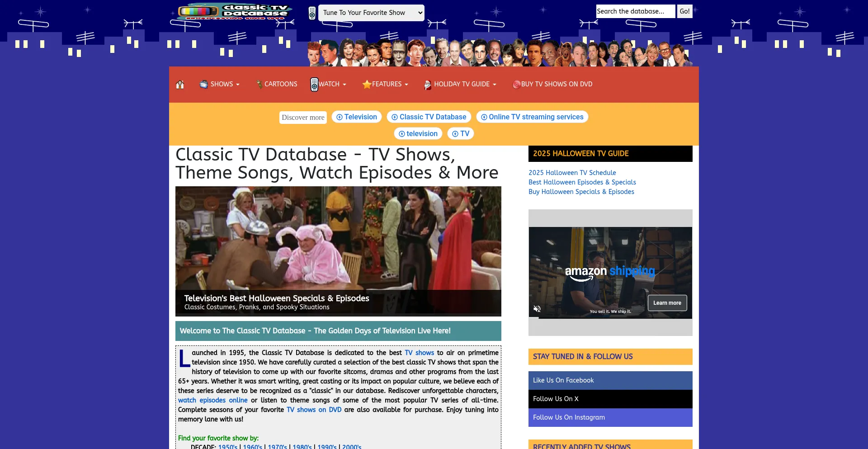Click the DVD disc icon in navigation
Viewport: 868px width, 449px height.
pos(516,85)
